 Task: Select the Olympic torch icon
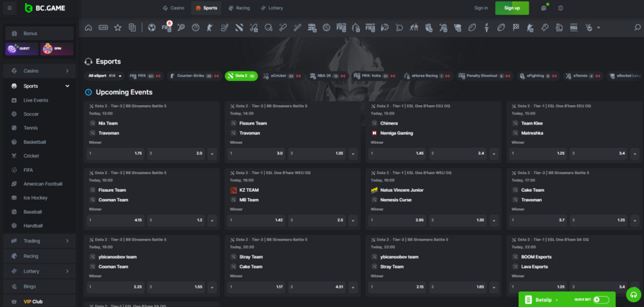[x=487, y=27]
